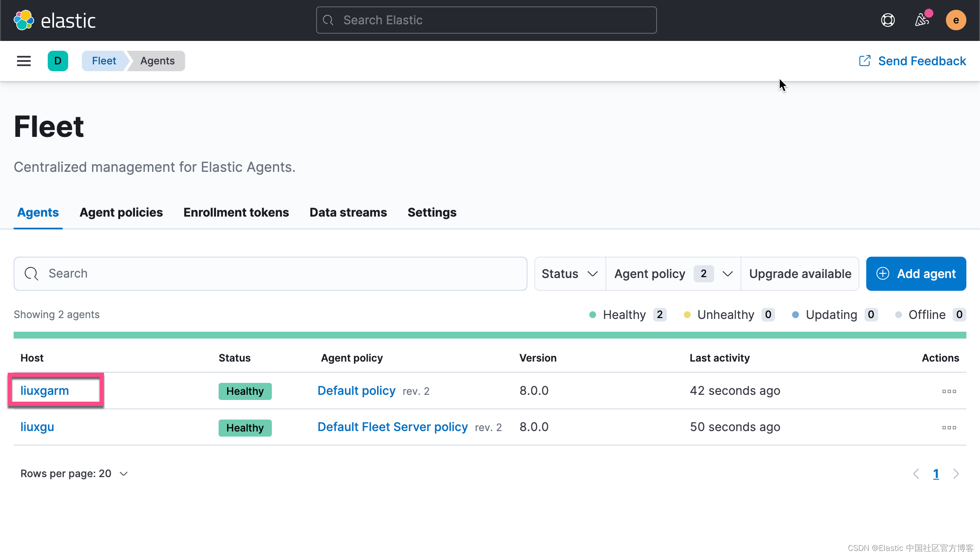
Task: Open actions menu for liuxgu agent
Action: [x=949, y=427]
